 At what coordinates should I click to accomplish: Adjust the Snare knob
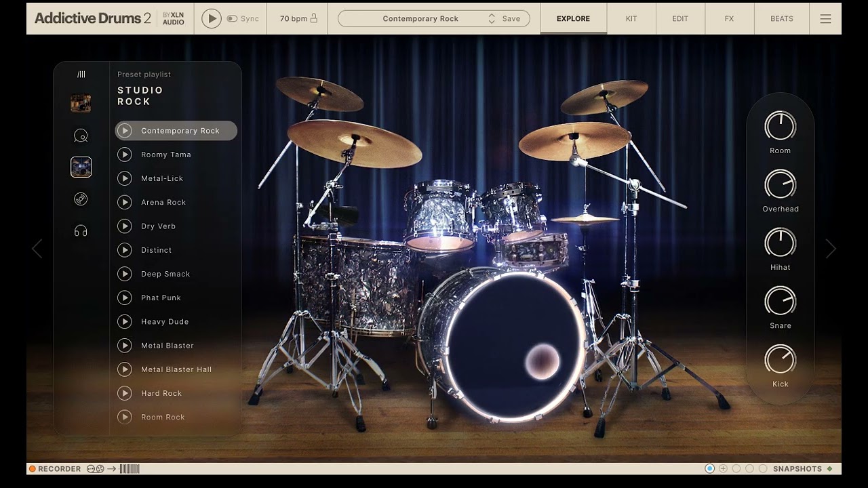781,301
